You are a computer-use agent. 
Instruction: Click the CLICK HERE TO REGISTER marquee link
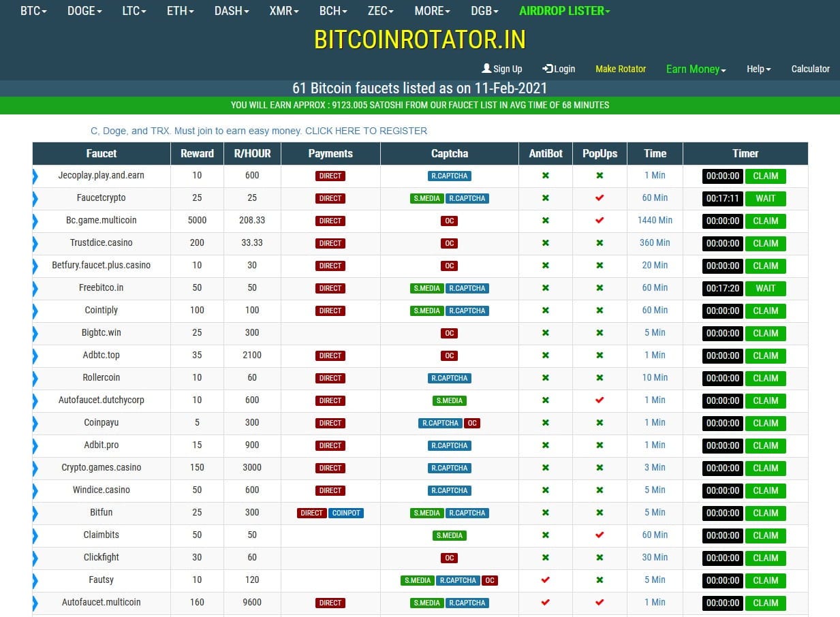pyautogui.click(x=366, y=131)
